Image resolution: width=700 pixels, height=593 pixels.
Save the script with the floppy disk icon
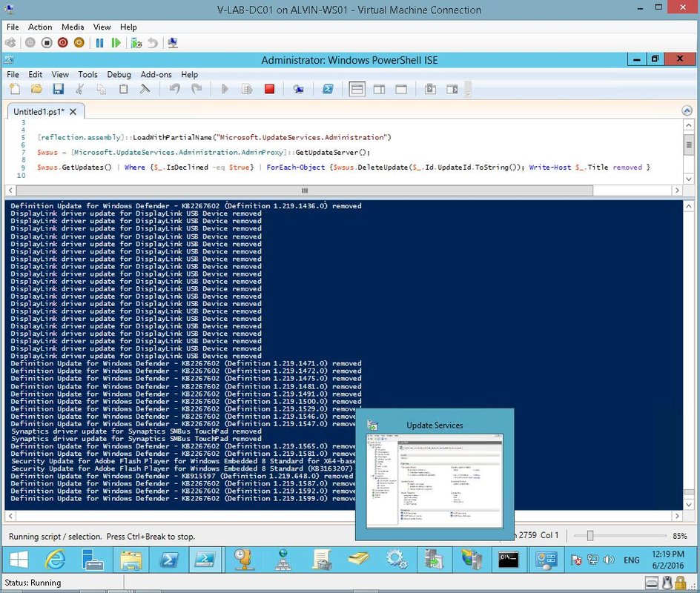(58, 90)
